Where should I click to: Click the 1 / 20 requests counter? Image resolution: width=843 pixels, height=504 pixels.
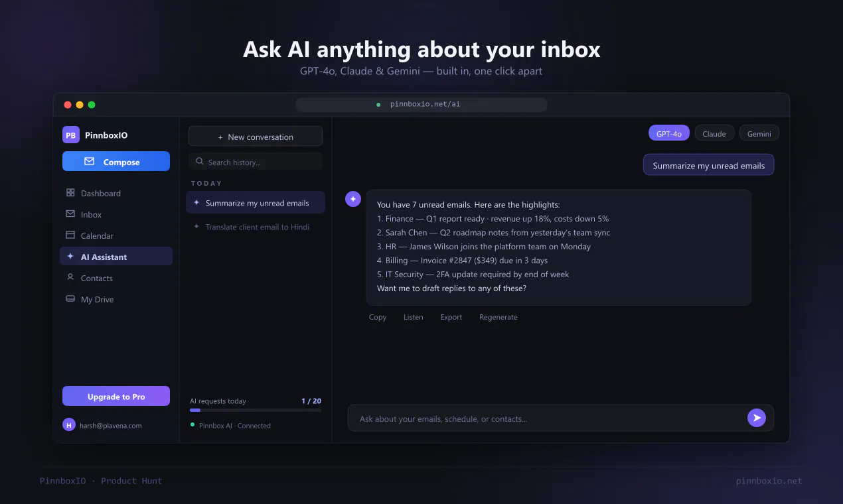311,401
